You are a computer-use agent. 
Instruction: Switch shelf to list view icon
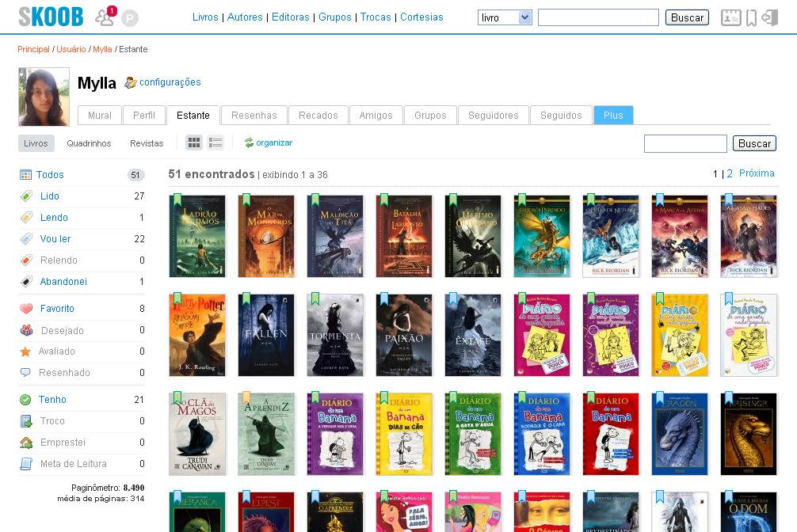coord(215,142)
